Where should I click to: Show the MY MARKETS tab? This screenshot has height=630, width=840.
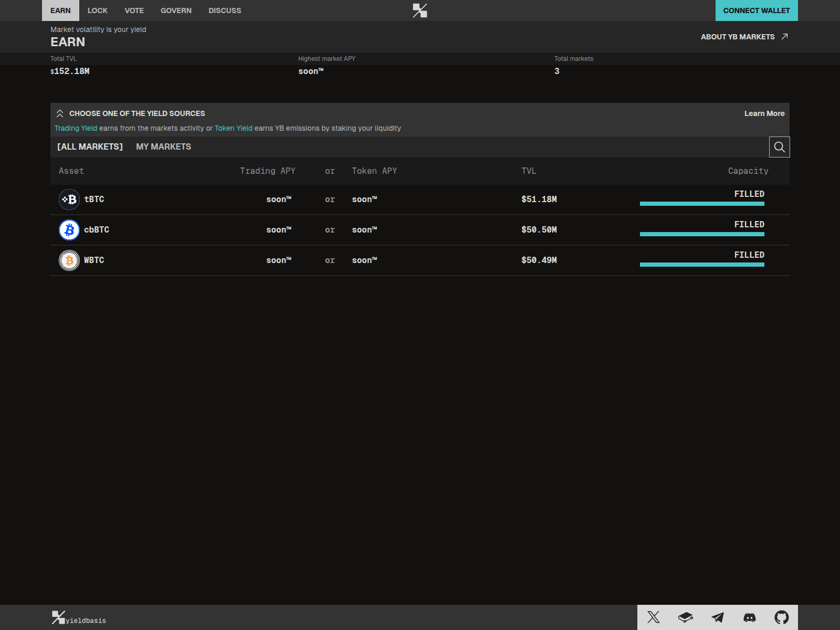pyautogui.click(x=163, y=146)
